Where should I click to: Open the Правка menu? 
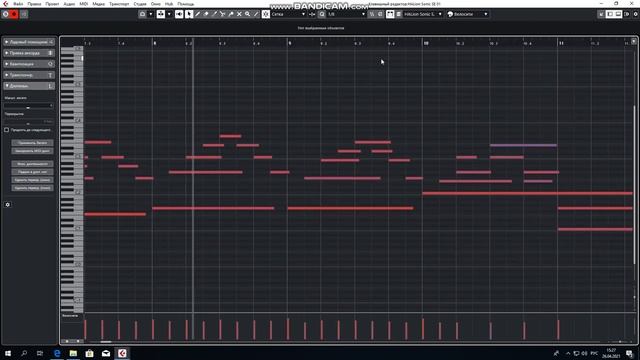[x=34, y=4]
